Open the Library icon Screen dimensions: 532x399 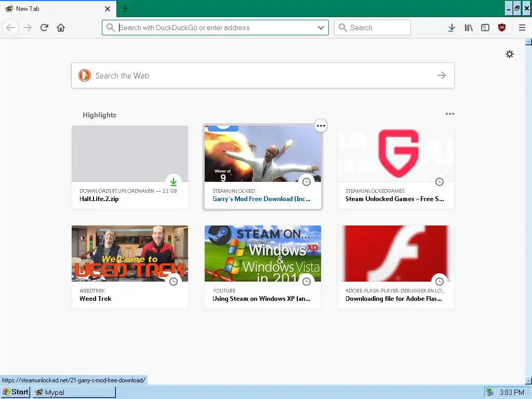tap(469, 28)
